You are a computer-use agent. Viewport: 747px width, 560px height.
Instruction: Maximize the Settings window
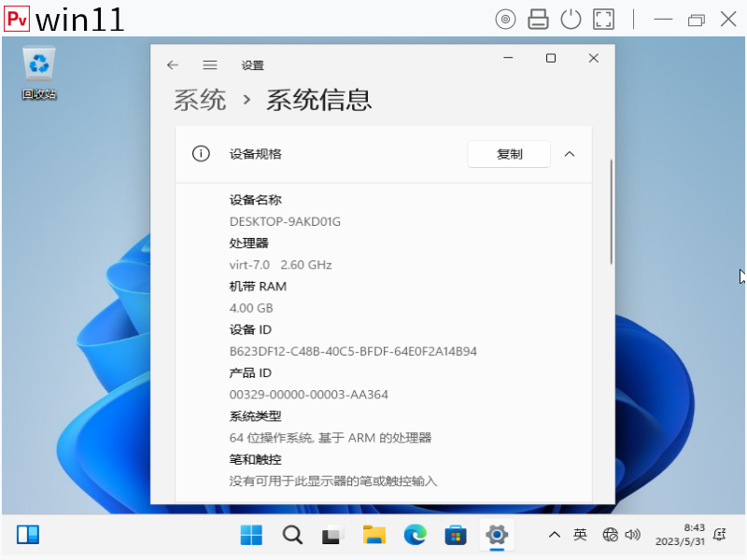coord(551,58)
